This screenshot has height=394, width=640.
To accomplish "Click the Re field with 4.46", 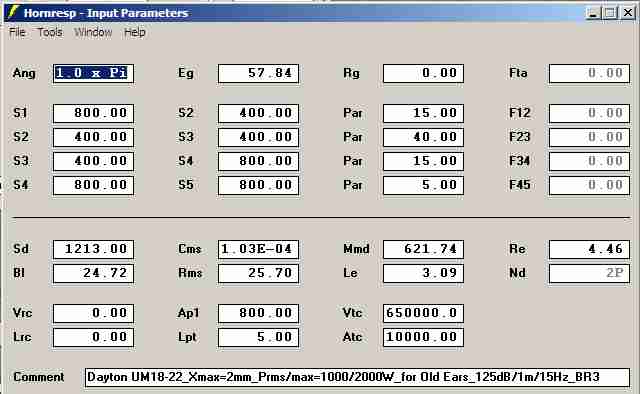I will click(589, 249).
